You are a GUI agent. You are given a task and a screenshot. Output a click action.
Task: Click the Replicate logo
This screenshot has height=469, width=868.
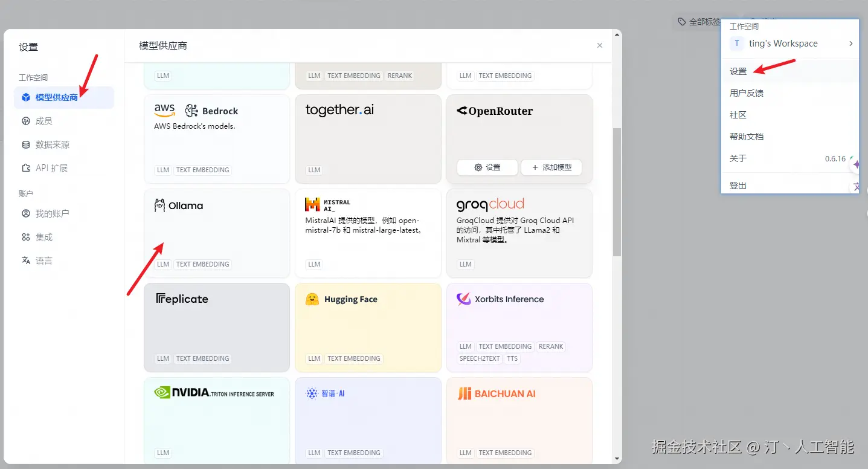(182, 299)
